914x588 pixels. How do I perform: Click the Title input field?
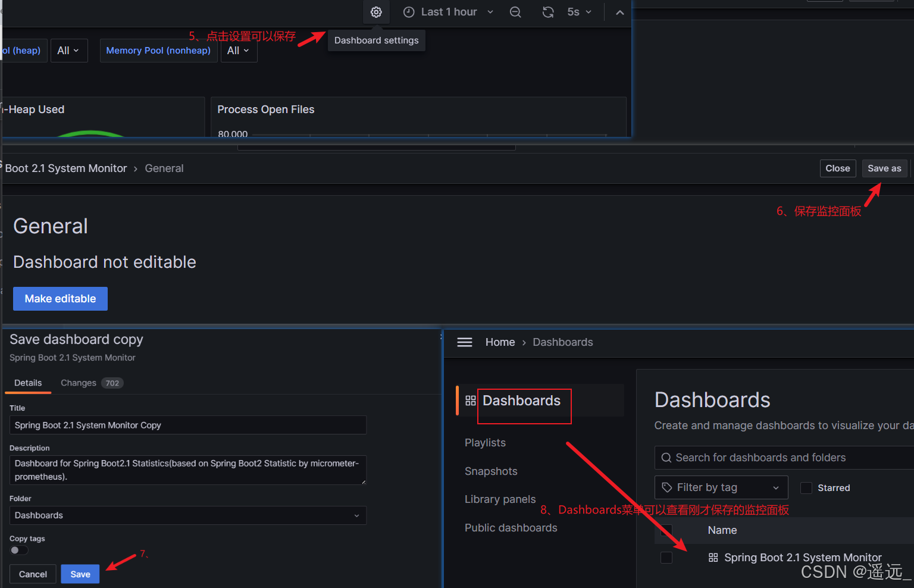pyautogui.click(x=188, y=425)
